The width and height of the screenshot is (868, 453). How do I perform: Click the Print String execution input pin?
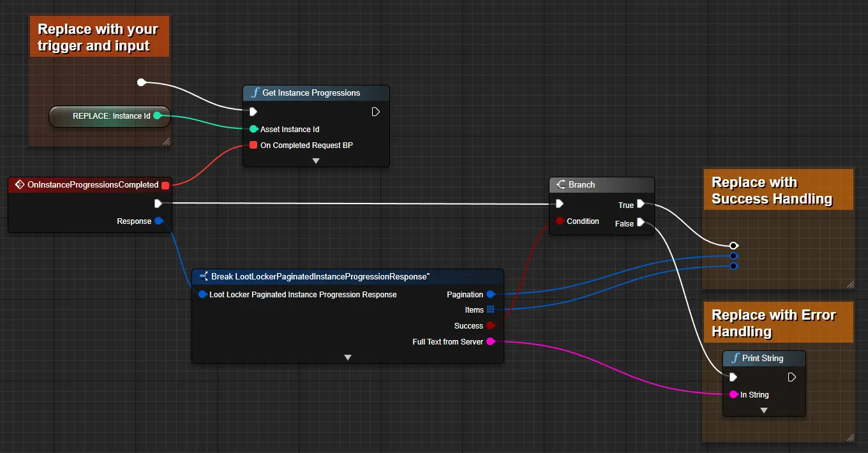tap(733, 377)
